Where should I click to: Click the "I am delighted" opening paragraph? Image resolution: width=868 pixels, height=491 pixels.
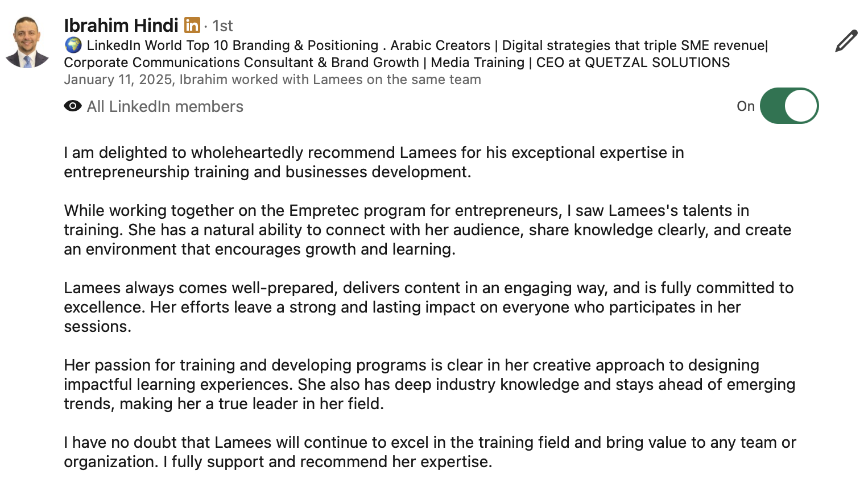[x=374, y=162]
